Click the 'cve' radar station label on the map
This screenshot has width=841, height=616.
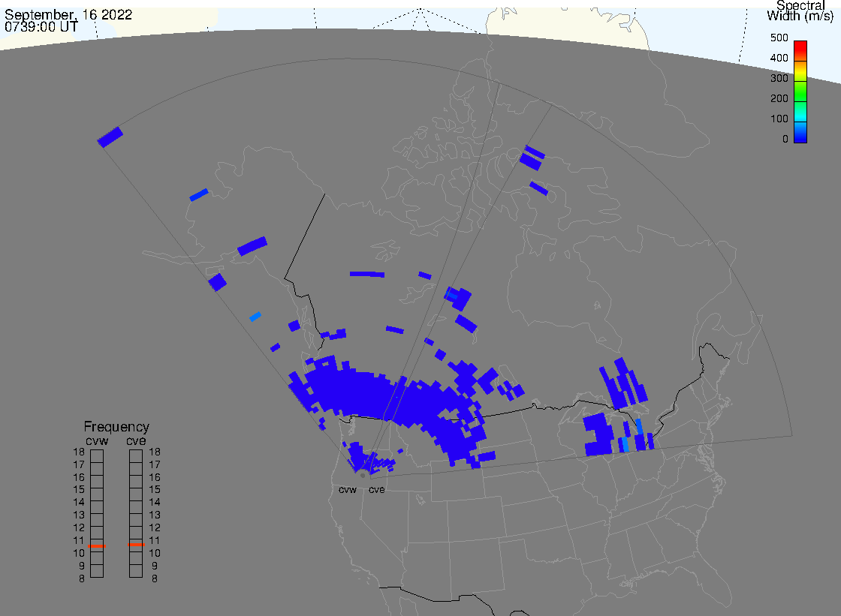[x=376, y=490]
